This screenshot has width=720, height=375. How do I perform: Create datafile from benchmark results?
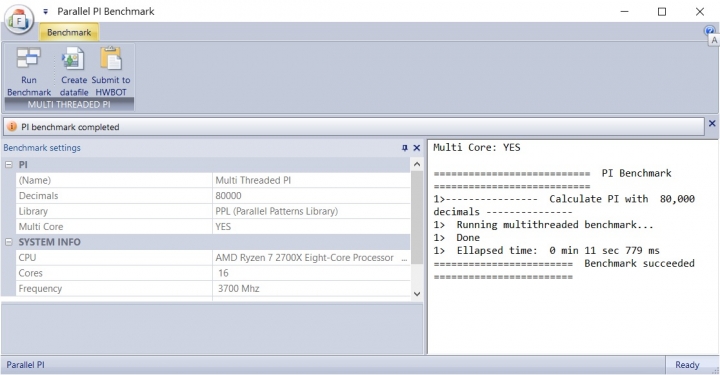coord(73,71)
